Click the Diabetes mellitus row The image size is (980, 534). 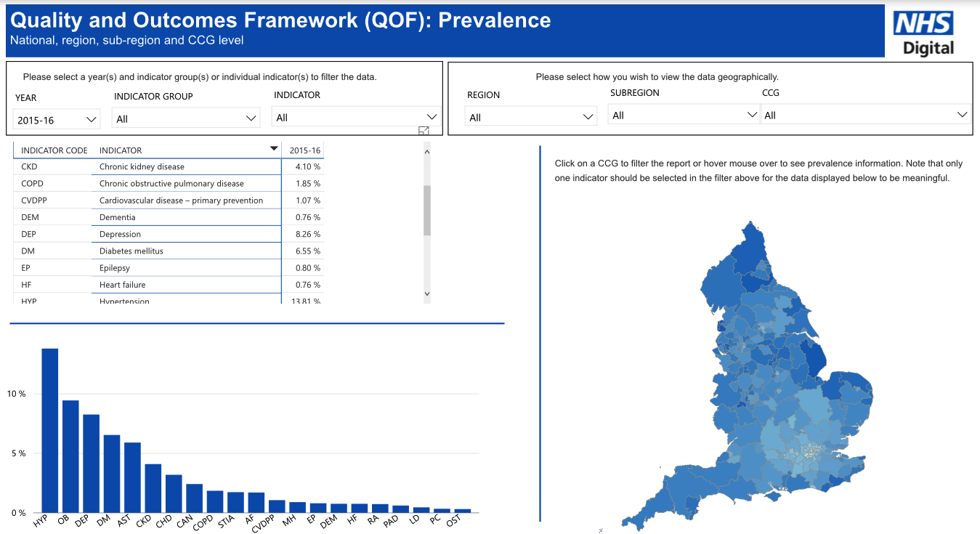[145, 251]
